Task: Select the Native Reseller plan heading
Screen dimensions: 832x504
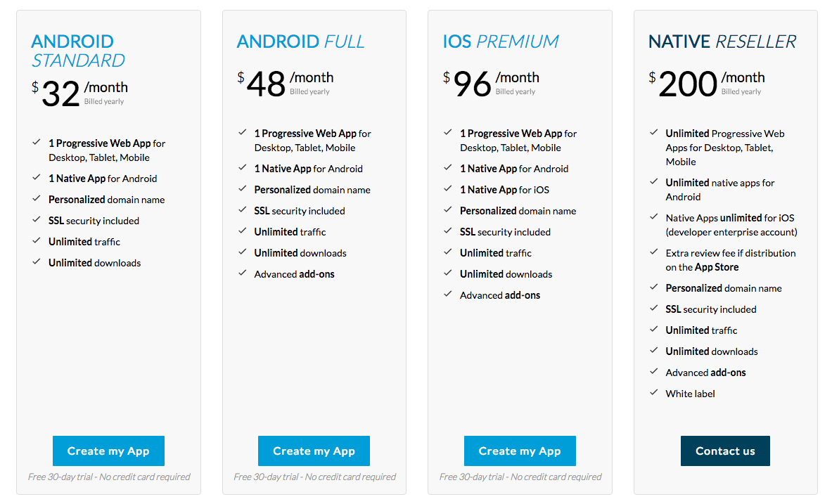Action: [722, 41]
